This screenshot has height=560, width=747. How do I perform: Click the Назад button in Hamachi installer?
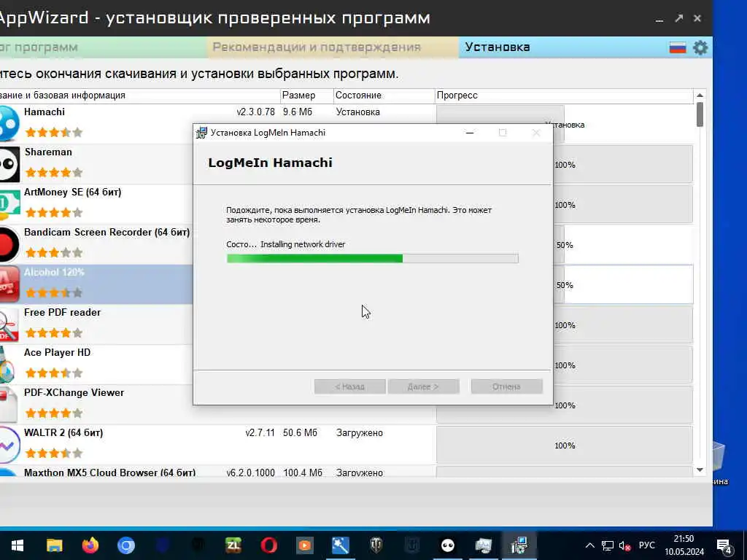pyautogui.click(x=349, y=386)
